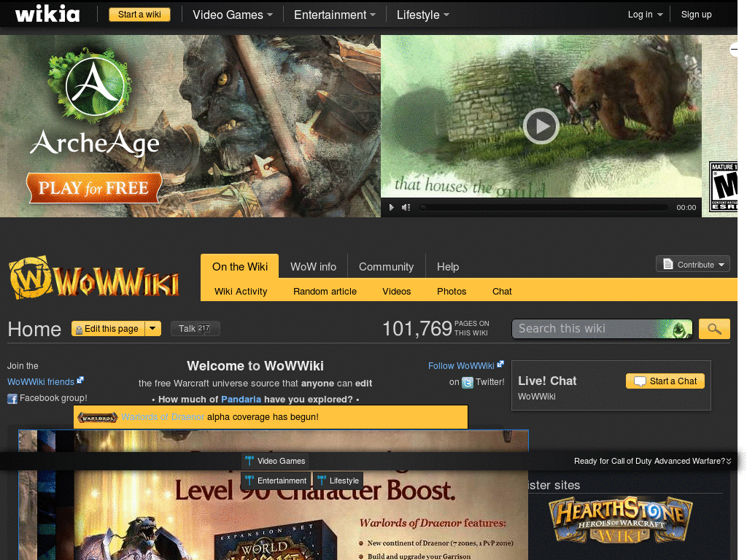Open Random article
Image resolution: width=747 pixels, height=560 pixels.
(325, 291)
